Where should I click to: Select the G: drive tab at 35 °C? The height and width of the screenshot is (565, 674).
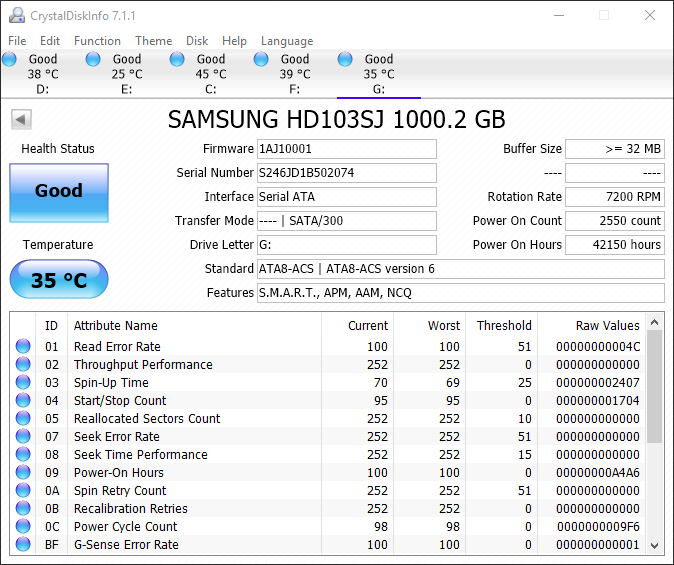pos(379,74)
